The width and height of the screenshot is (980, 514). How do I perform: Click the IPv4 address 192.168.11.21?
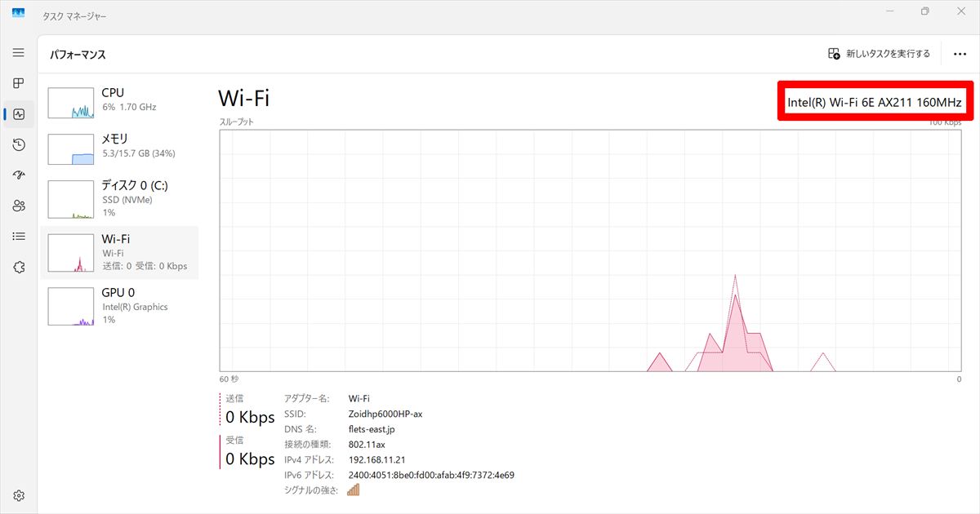(377, 459)
